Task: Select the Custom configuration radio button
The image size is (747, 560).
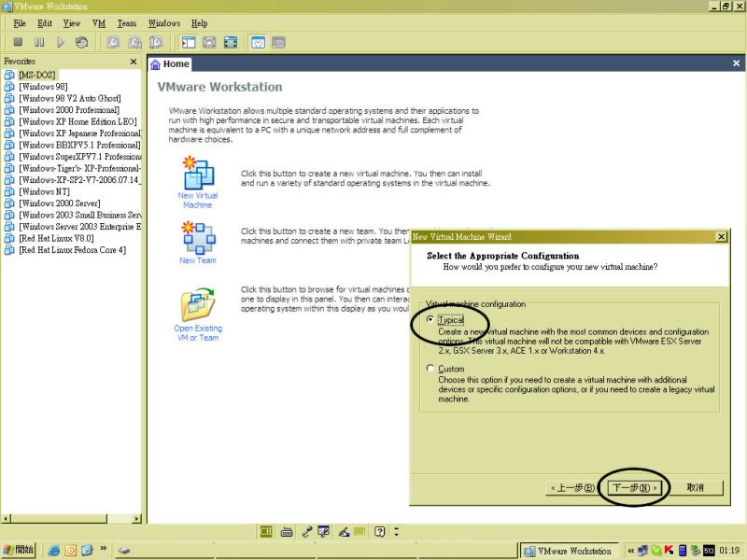Action: click(x=430, y=368)
